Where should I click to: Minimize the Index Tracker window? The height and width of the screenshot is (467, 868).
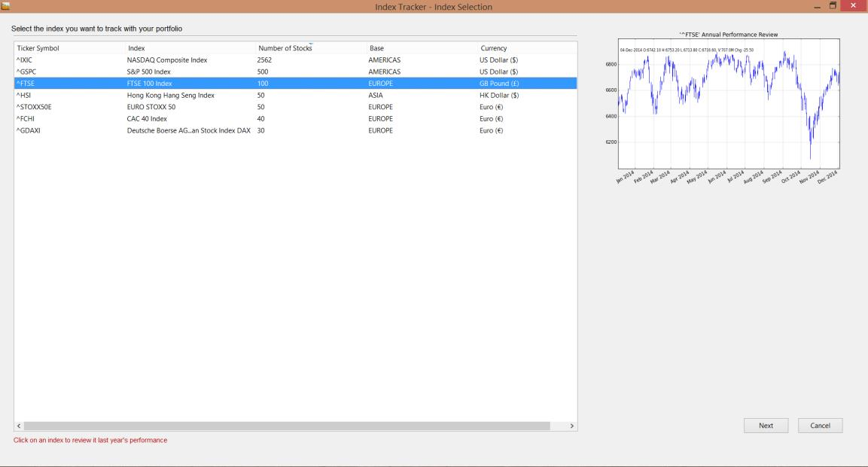click(x=817, y=6)
